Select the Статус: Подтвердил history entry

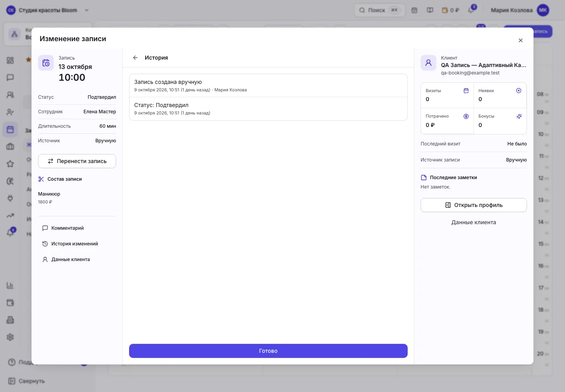click(268, 109)
